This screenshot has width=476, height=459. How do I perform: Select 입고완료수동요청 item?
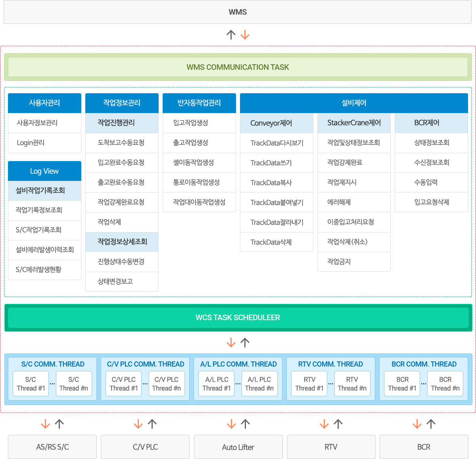tap(122, 163)
